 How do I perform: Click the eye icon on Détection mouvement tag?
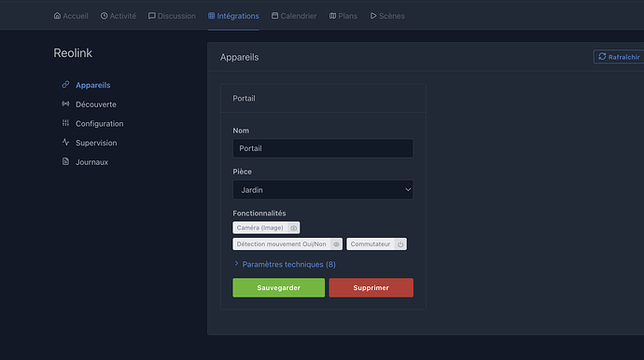click(x=336, y=244)
